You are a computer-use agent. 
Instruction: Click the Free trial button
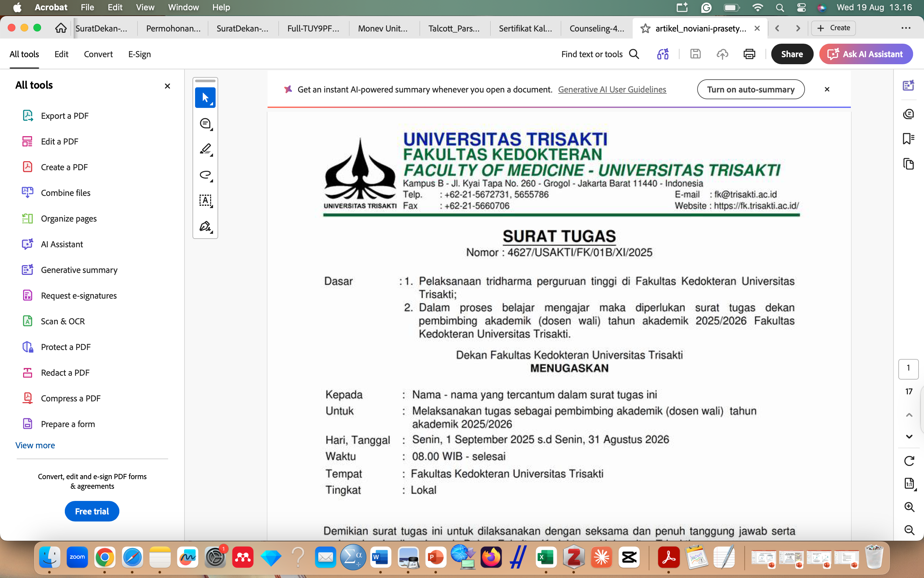click(x=92, y=511)
